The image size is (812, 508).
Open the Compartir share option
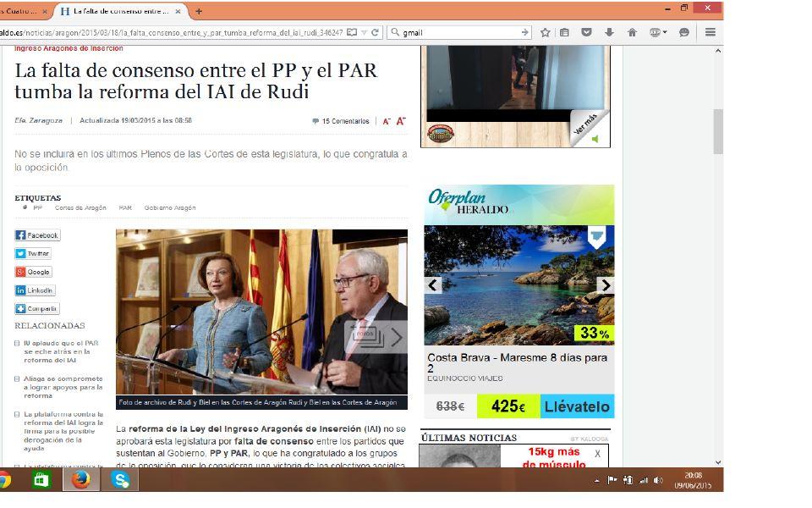pyautogui.click(x=36, y=308)
